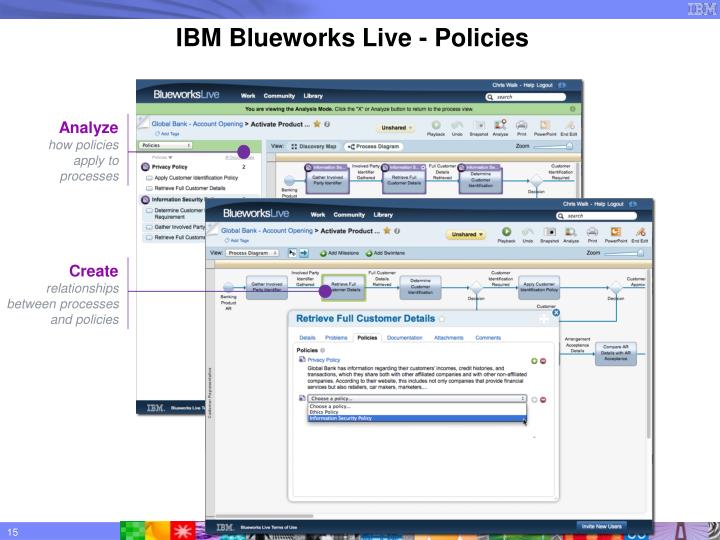
Task: Click Add Swimlane green plus
Action: point(368,253)
